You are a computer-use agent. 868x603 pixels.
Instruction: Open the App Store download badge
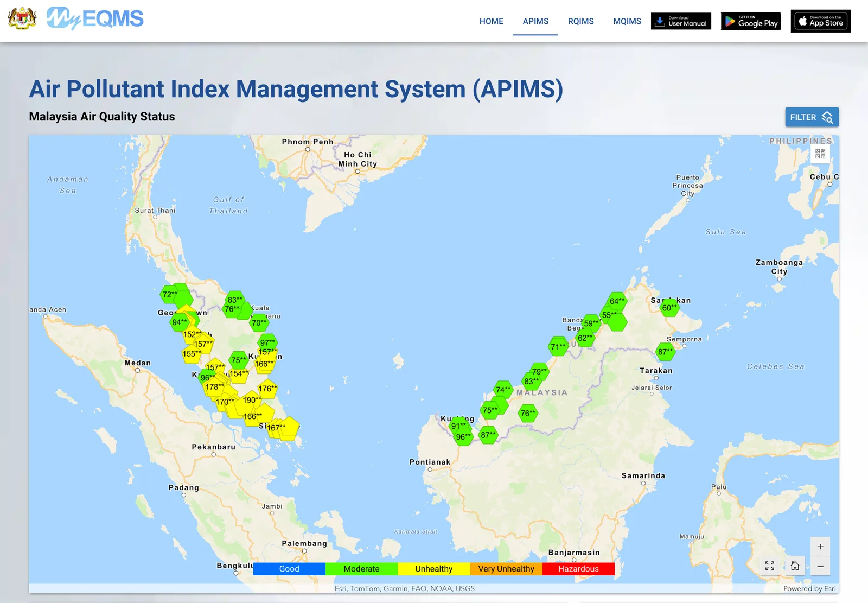click(821, 21)
